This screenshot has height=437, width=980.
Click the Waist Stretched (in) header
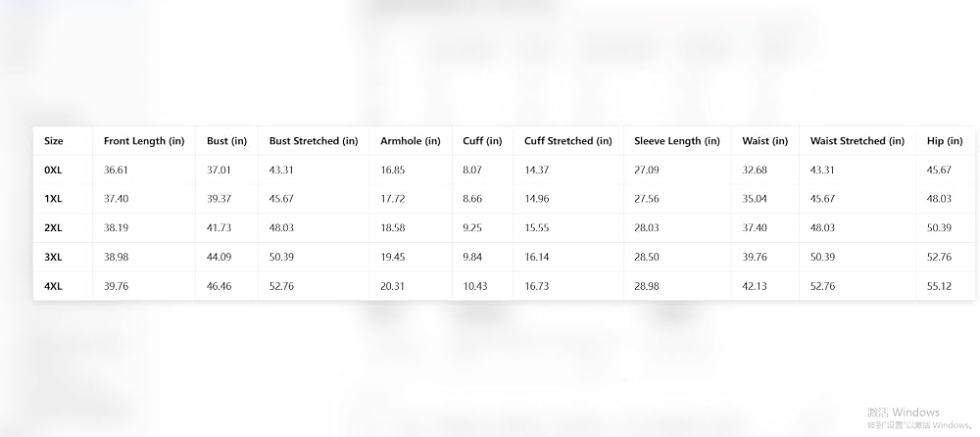click(857, 141)
